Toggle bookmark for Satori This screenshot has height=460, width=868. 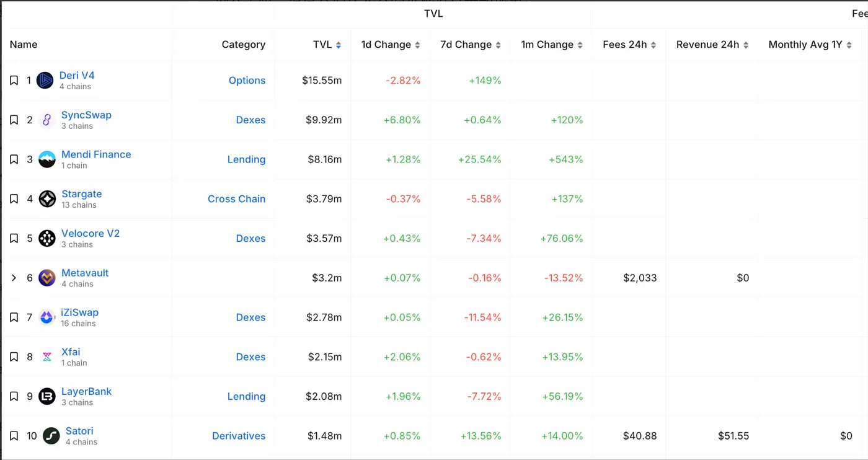[x=14, y=436]
